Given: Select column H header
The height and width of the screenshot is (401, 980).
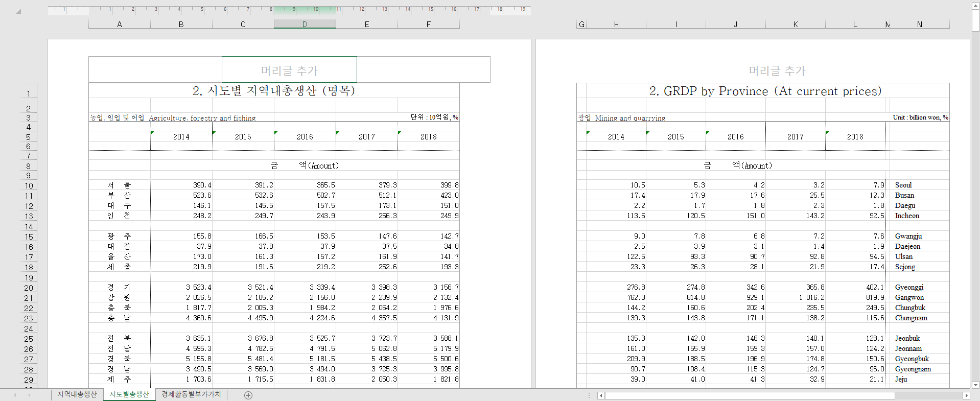Looking at the screenshot, I should (x=616, y=24).
